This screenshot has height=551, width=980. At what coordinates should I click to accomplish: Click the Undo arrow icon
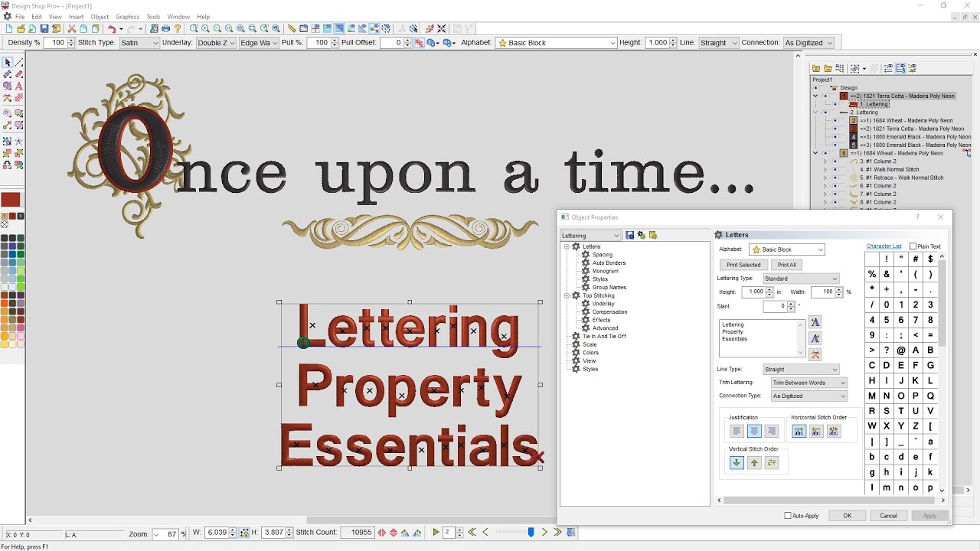112,28
